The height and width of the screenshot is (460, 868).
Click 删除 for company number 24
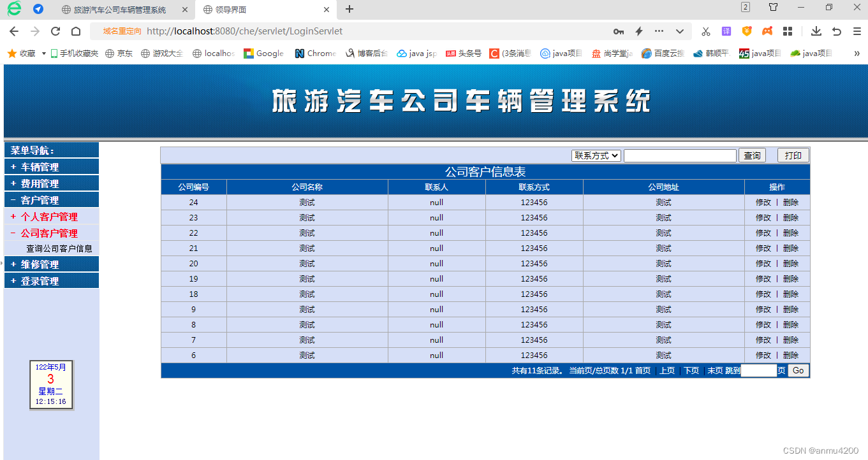tap(791, 203)
